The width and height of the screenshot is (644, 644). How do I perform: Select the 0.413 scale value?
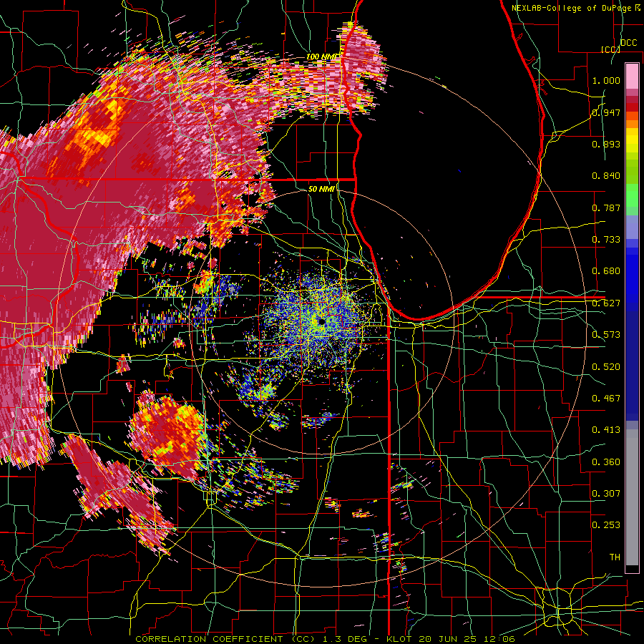606,430
